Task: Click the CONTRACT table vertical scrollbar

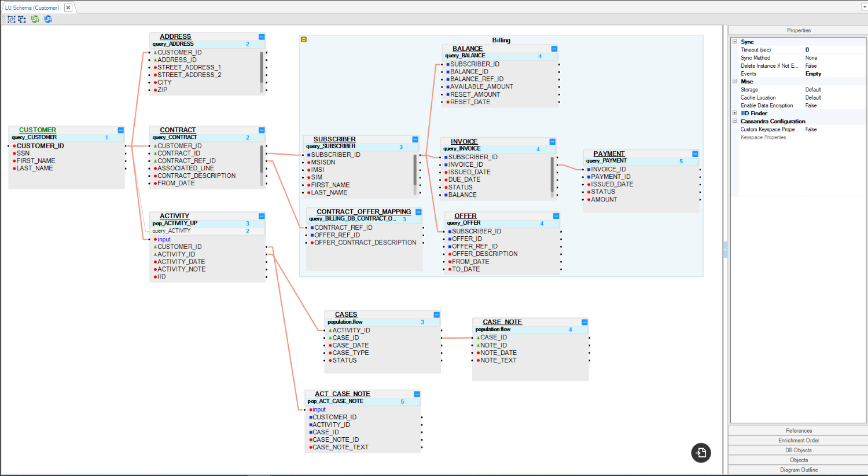Action: [262, 159]
